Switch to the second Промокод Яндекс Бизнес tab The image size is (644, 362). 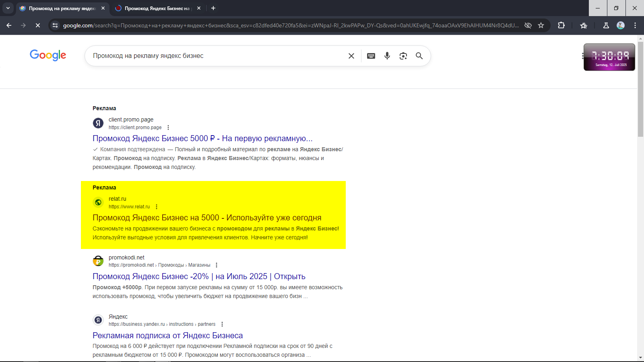(157, 8)
